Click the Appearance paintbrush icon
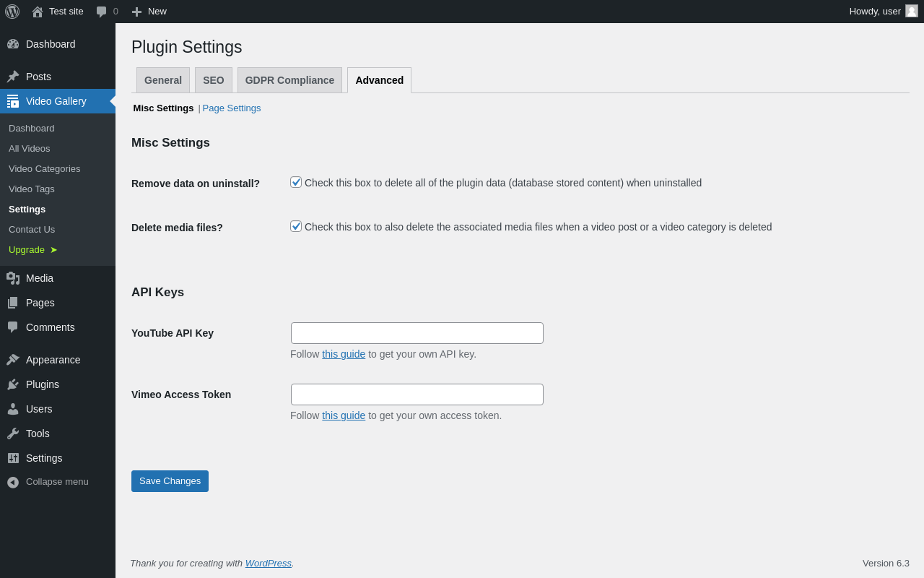Screen dimensions: 924x578 tap(13, 360)
